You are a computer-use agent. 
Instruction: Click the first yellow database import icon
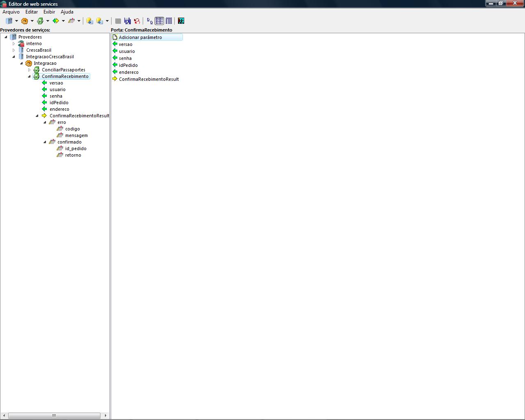[x=90, y=21]
